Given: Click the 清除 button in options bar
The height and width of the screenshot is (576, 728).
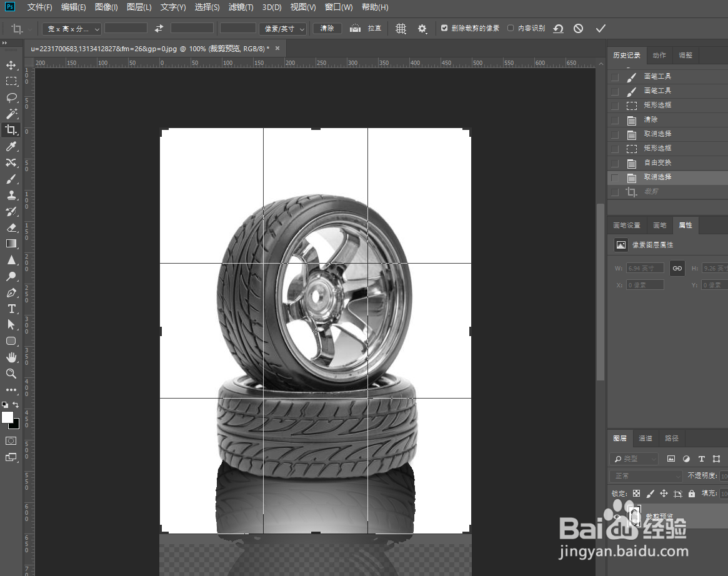Looking at the screenshot, I should click(327, 28).
